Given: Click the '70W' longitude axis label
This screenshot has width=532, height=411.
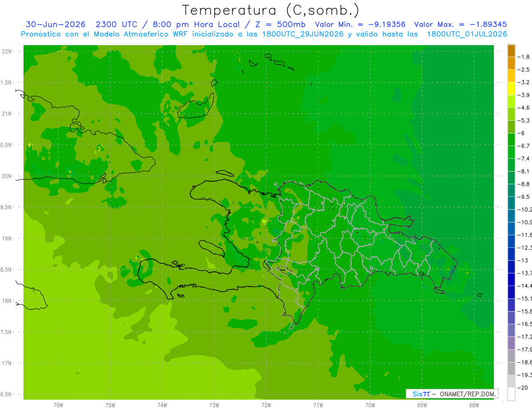Looking at the screenshot, I should [370, 405].
